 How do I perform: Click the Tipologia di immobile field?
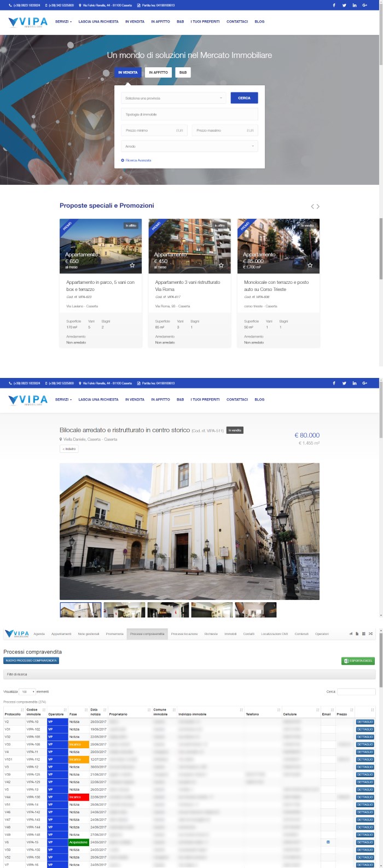(189, 114)
